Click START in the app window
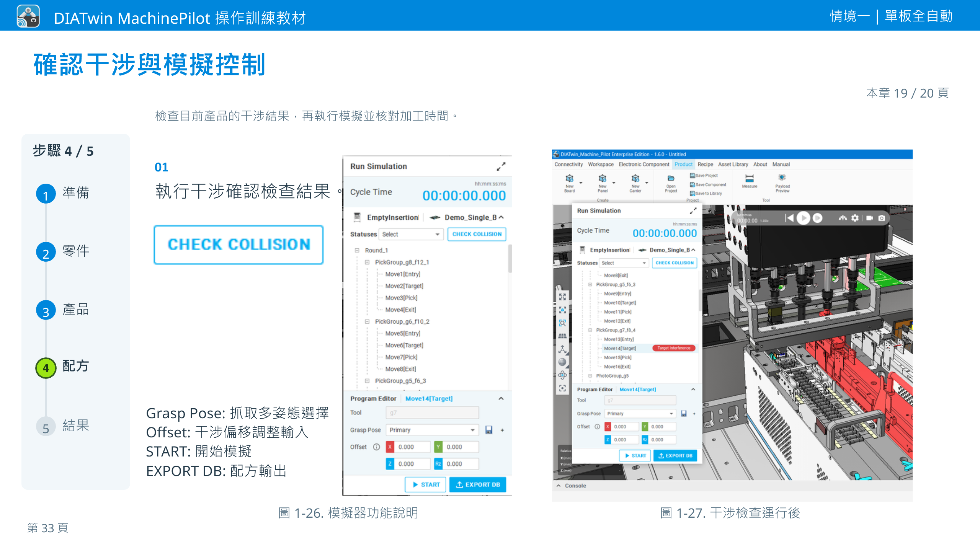 click(x=635, y=456)
